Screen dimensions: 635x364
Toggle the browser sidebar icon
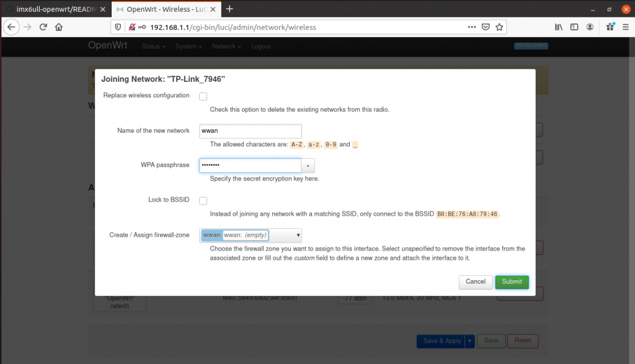click(574, 27)
